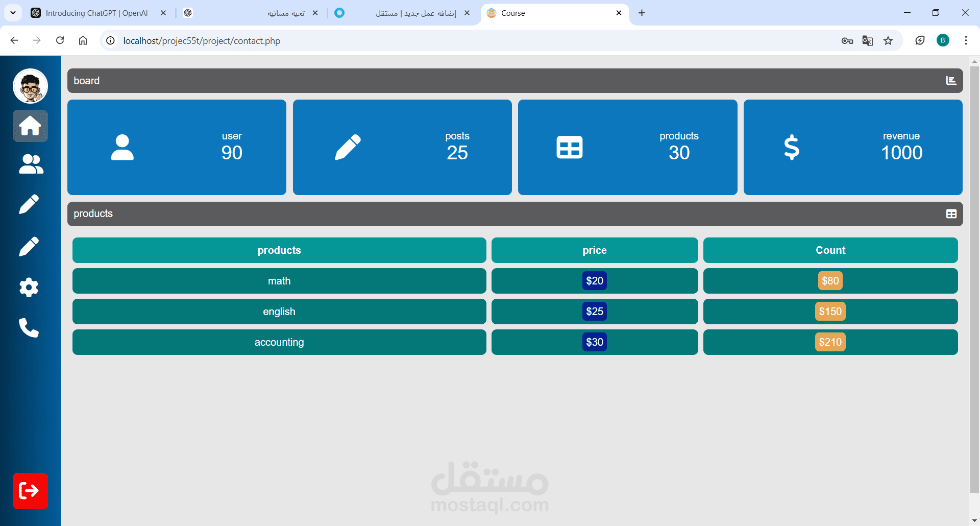The width and height of the screenshot is (980, 526).
Task: Click the vertical scrollbar thumb
Action: (x=974, y=279)
